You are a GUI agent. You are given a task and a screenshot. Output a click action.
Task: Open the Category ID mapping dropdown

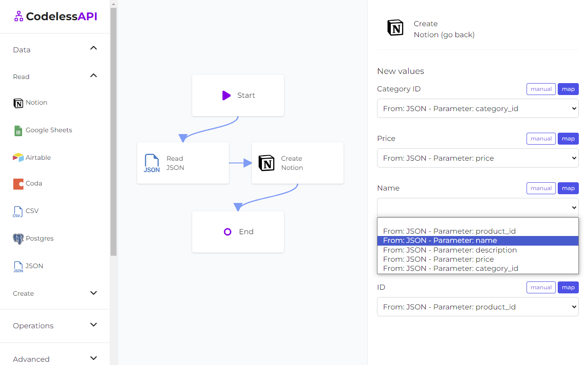478,108
